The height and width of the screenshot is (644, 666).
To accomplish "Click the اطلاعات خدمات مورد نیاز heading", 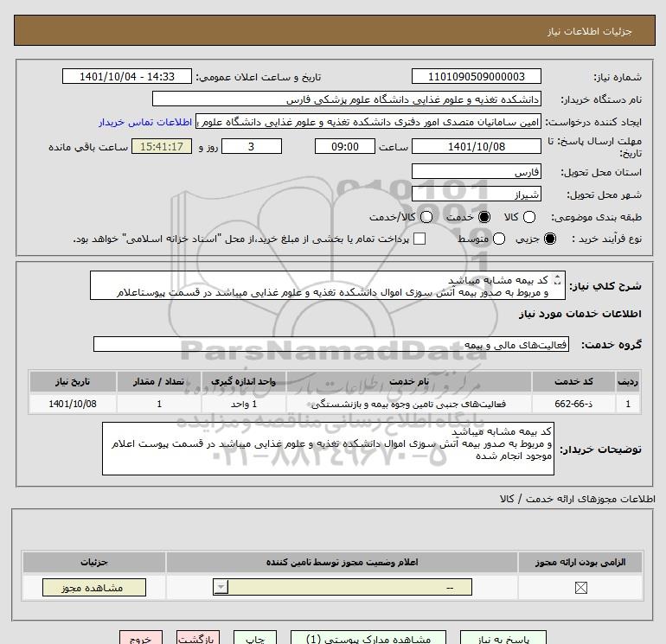I will click(580, 314).
